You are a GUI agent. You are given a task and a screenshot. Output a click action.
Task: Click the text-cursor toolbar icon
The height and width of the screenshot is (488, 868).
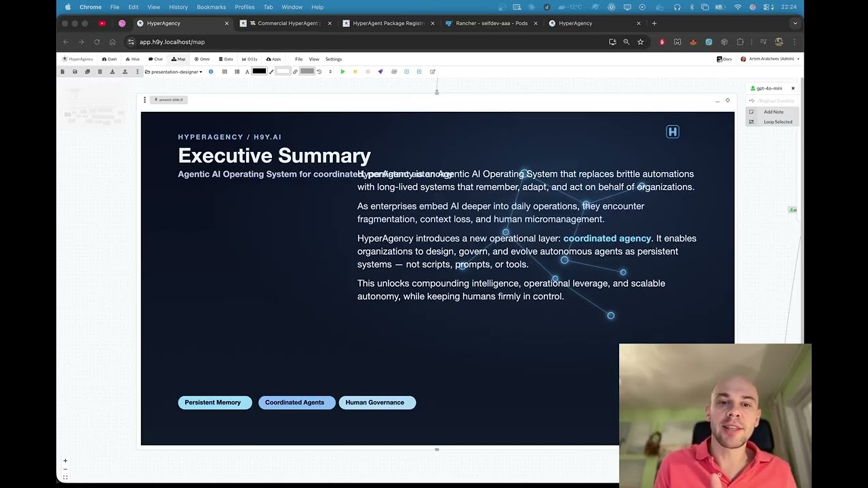coord(138,71)
